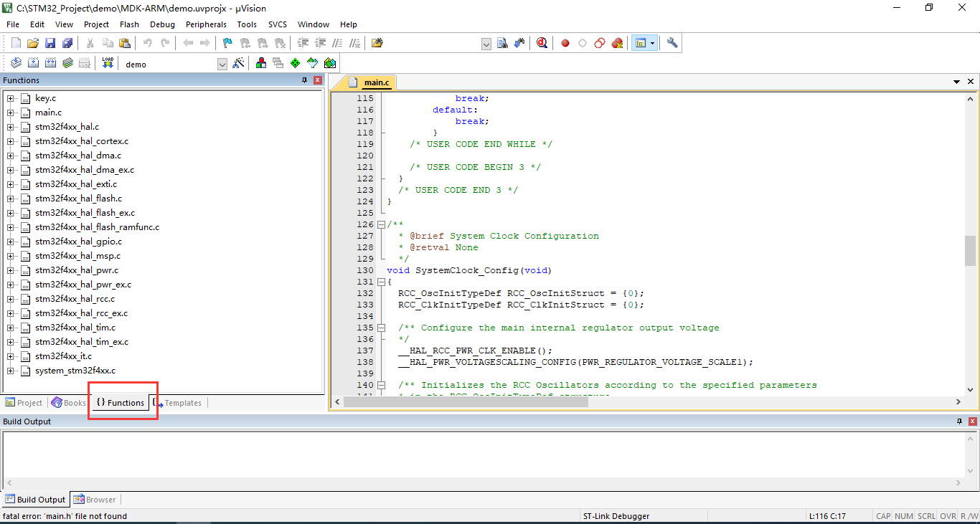Select system_stm32f4xx.c in the functions list
Image resolution: width=980 pixels, height=524 pixels.
[75, 371]
